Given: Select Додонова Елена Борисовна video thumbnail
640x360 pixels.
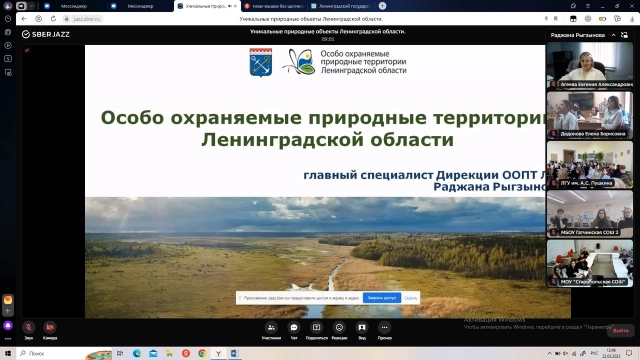Looking at the screenshot, I should tap(590, 115).
